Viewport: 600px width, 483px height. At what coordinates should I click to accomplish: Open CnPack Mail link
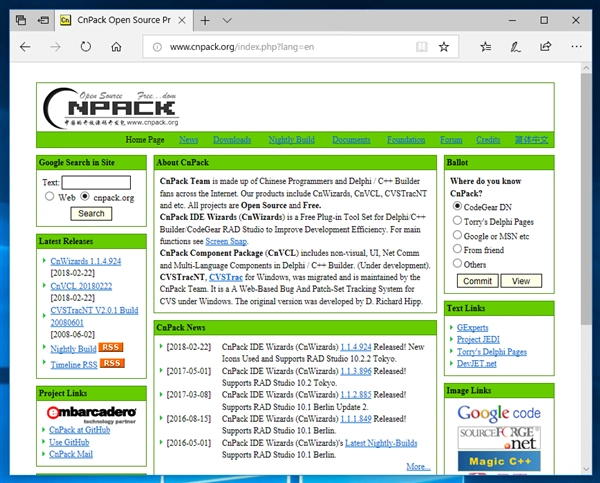click(71, 454)
